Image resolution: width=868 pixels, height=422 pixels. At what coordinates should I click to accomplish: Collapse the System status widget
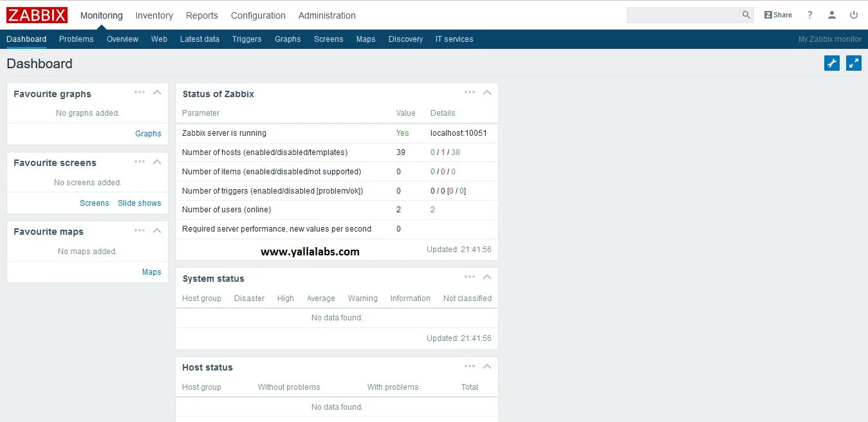click(487, 277)
